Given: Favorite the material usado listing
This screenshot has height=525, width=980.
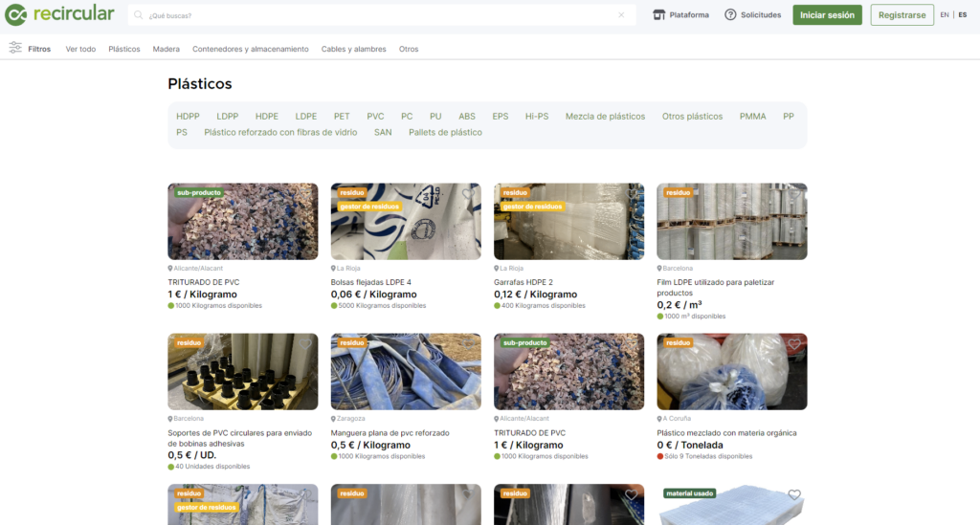Looking at the screenshot, I should point(794,494).
